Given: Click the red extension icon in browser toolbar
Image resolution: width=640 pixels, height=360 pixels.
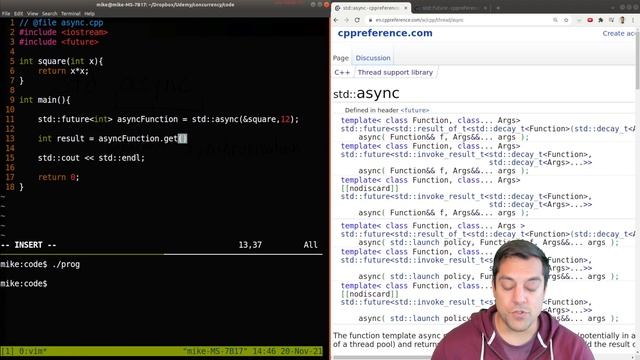Looking at the screenshot, I should pyautogui.click(x=590, y=20).
